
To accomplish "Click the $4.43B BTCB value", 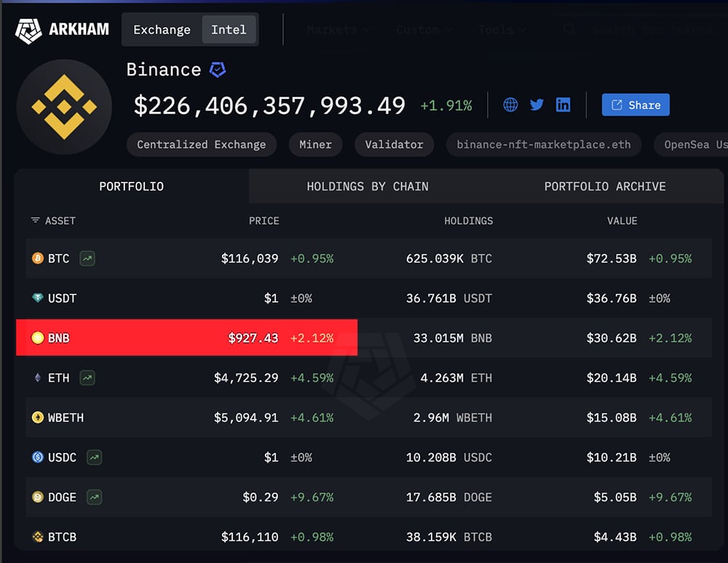I will tap(615, 537).
